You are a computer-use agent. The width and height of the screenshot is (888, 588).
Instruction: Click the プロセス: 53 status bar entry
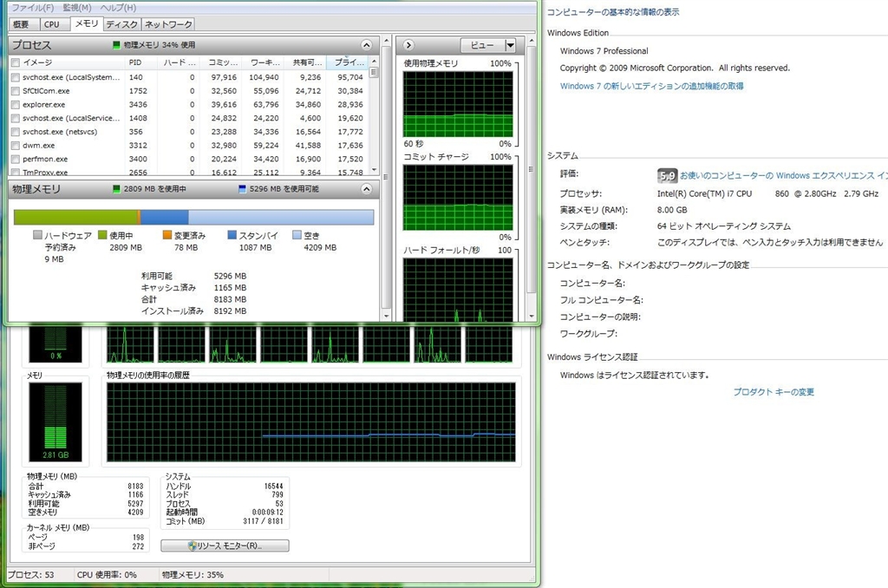[x=30, y=574]
